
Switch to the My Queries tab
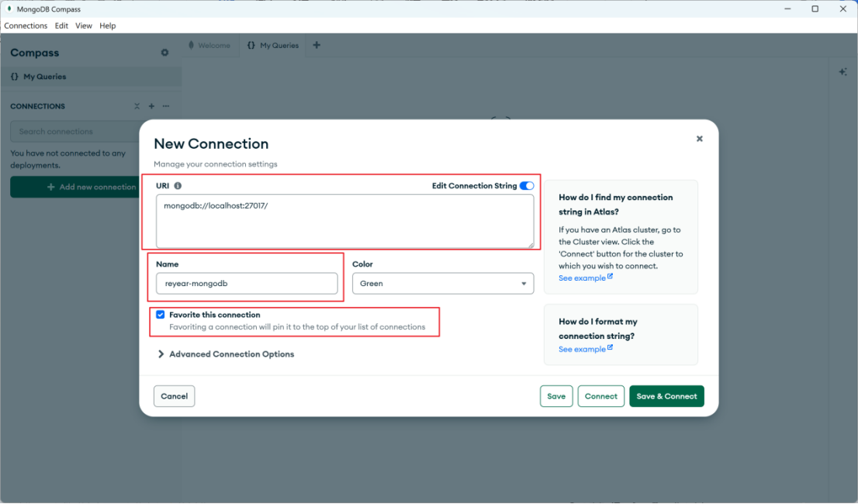click(272, 46)
